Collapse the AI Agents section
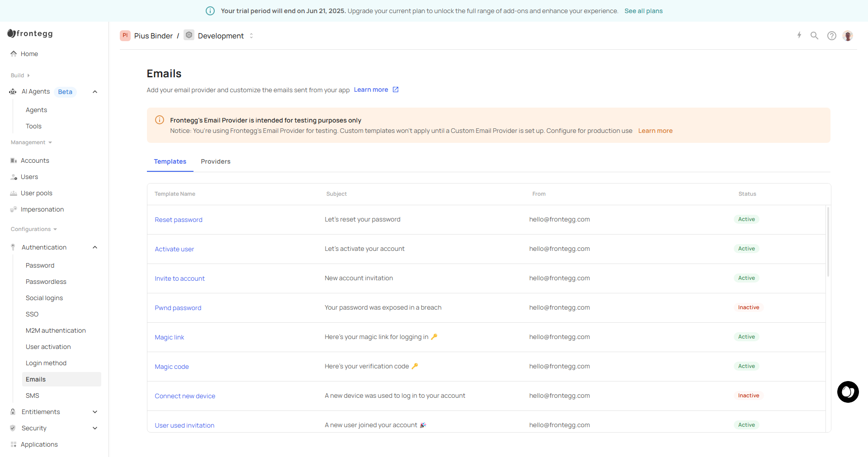This screenshot has width=868, height=457. [95, 92]
